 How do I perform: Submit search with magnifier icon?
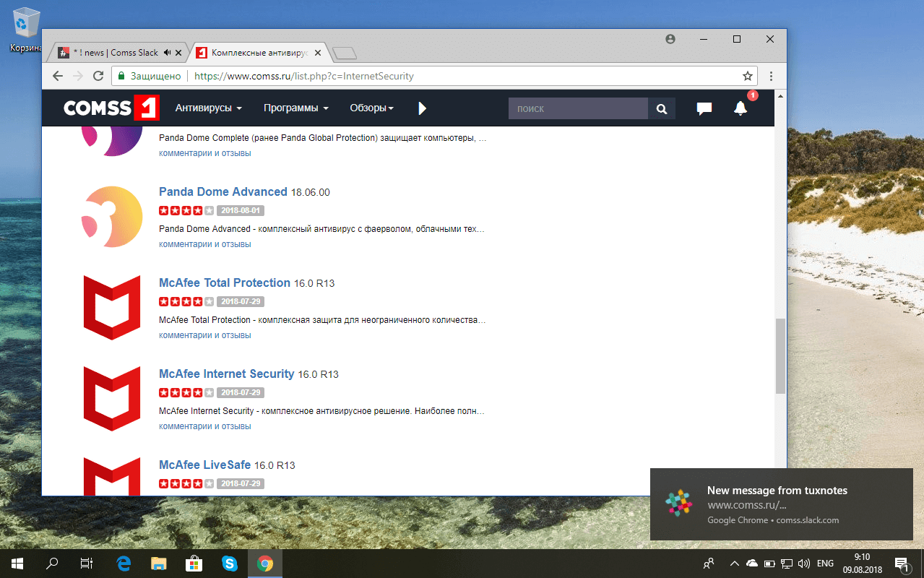(x=661, y=108)
